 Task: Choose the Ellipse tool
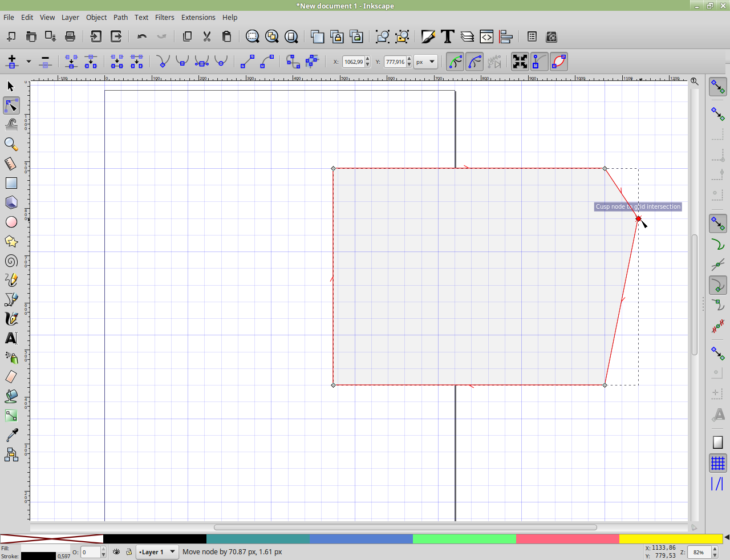[11, 222]
